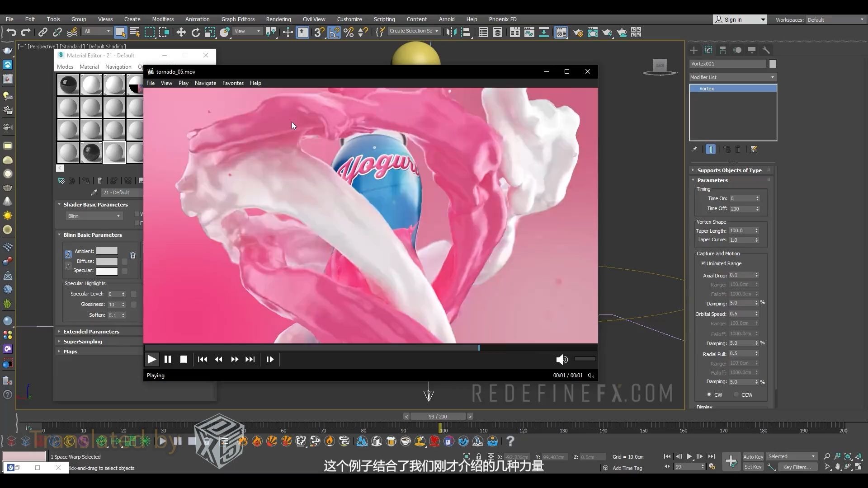Open Render Setup teapot icon

pos(578,32)
